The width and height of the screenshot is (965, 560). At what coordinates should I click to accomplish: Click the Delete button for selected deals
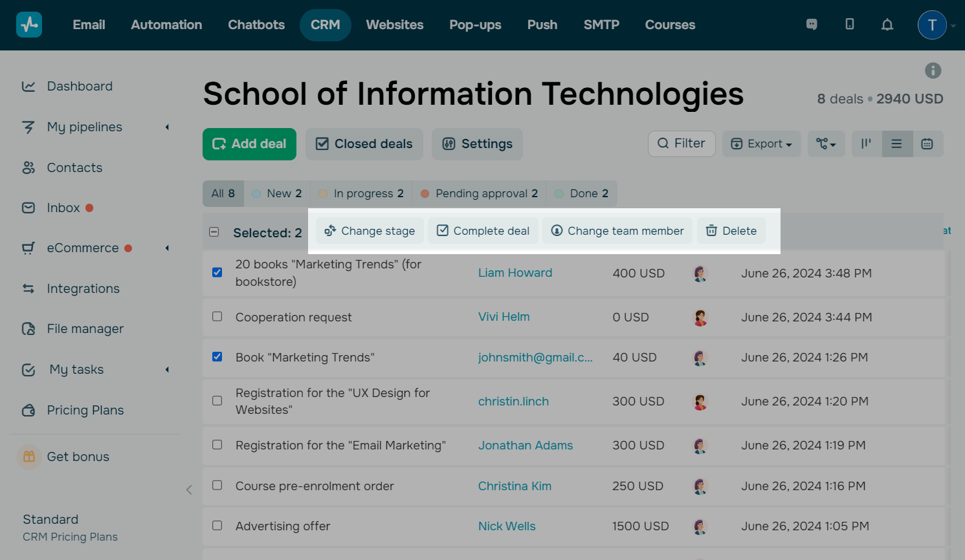(x=731, y=231)
